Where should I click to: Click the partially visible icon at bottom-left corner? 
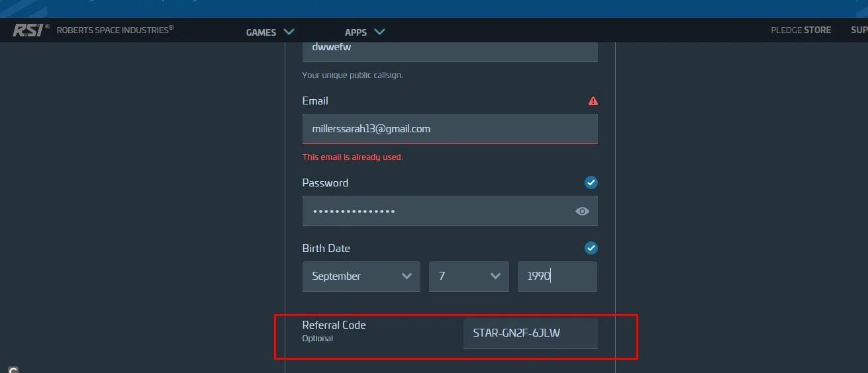[13, 370]
